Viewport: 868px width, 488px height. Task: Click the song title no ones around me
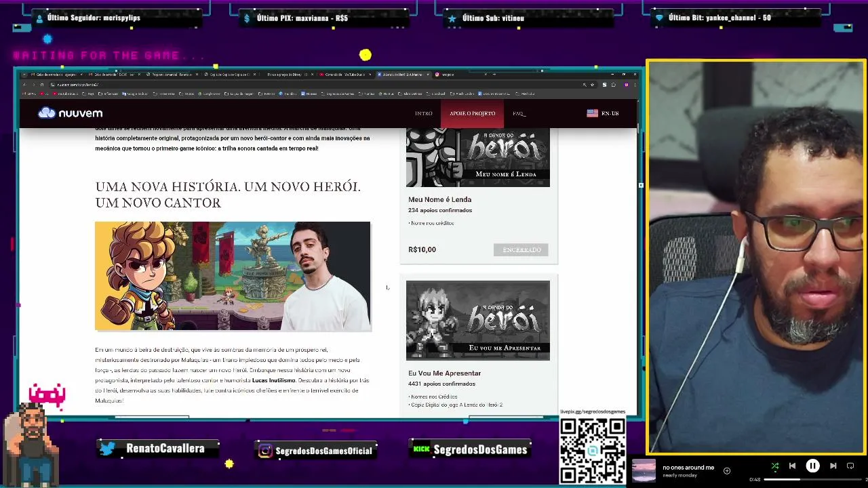click(688, 468)
